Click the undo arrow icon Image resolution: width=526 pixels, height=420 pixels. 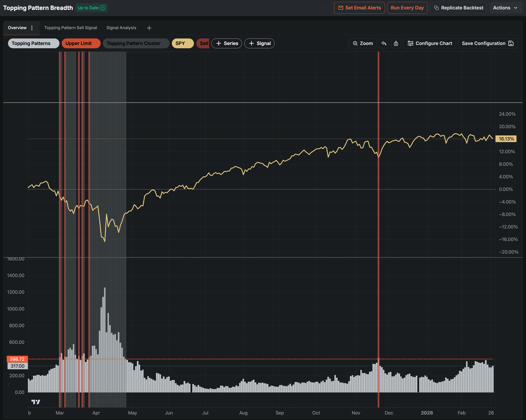(384, 43)
